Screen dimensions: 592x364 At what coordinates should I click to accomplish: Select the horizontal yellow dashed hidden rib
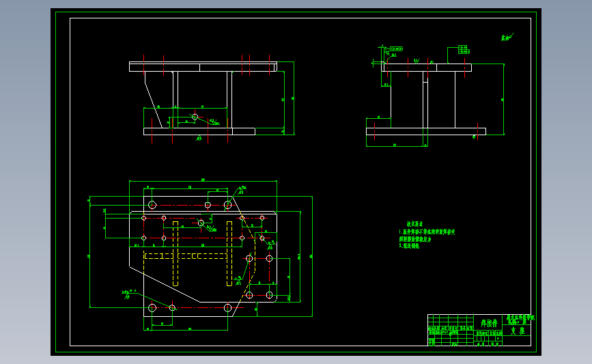pyautogui.click(x=185, y=256)
